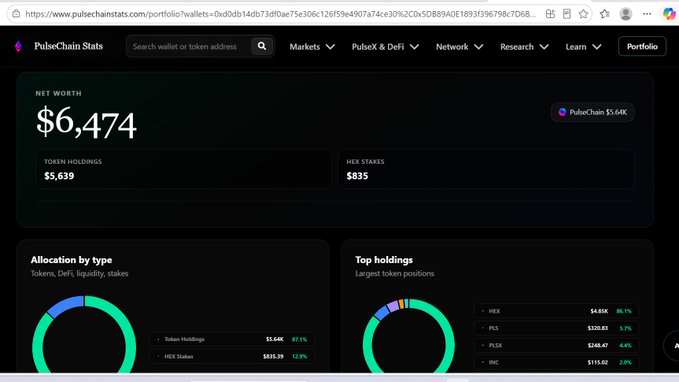Open browser settings and more menu
The width and height of the screenshot is (679, 382).
click(647, 14)
